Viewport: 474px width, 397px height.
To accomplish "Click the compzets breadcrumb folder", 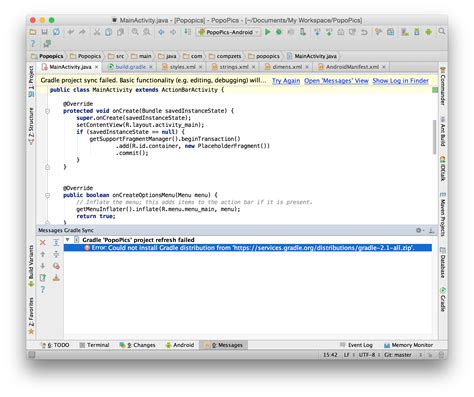I will pyautogui.click(x=225, y=56).
